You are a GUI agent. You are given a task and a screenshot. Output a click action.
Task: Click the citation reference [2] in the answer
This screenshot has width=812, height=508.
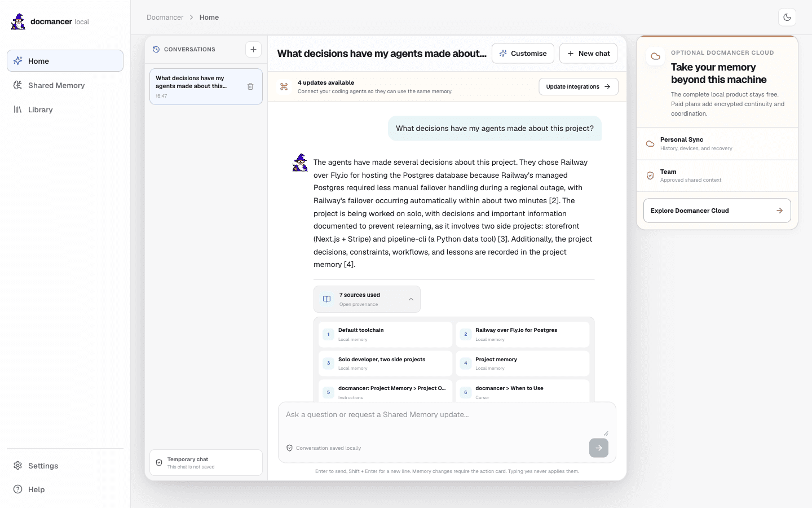pyautogui.click(x=554, y=200)
